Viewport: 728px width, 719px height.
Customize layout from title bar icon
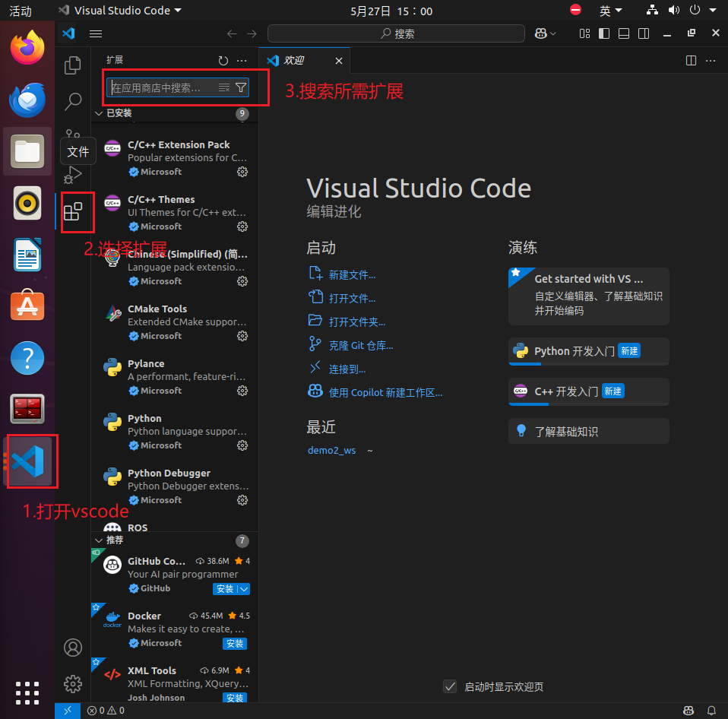coord(584,33)
